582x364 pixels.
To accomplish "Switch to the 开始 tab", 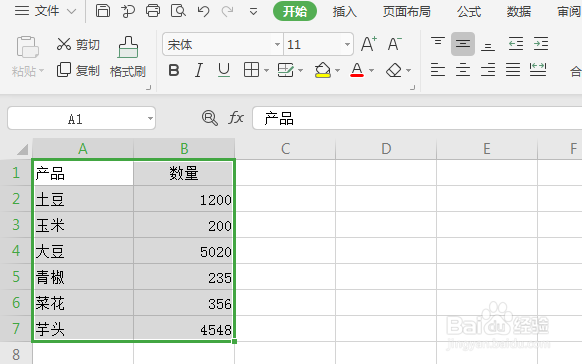I will 295,12.
